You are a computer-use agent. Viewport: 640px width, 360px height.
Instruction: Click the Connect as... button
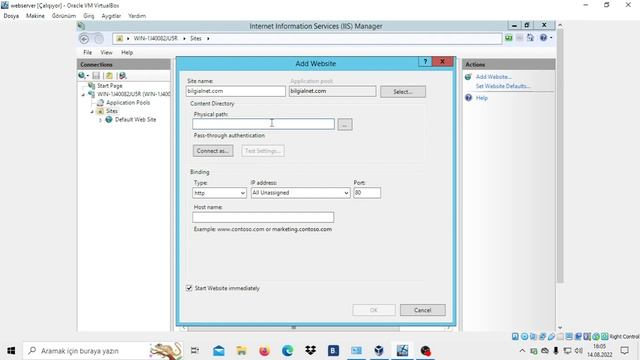pyautogui.click(x=213, y=151)
